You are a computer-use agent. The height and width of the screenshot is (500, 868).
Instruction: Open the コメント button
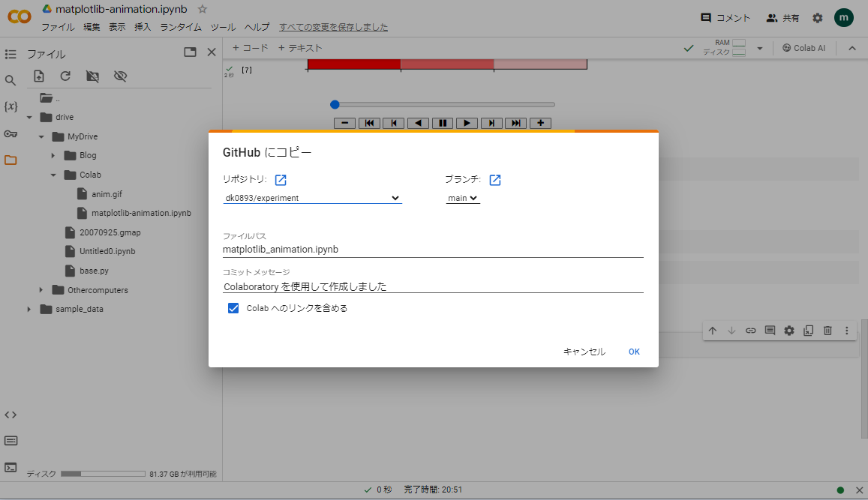725,18
